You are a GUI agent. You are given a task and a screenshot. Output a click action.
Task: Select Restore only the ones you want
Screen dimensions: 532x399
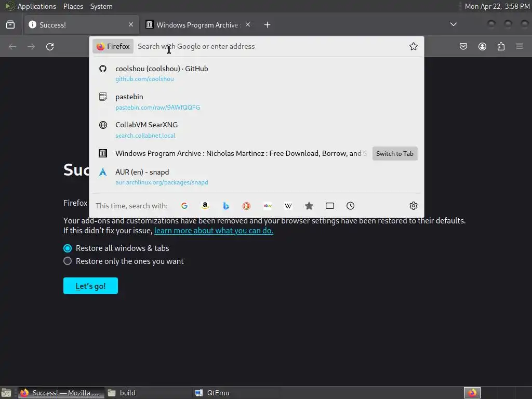(68, 261)
